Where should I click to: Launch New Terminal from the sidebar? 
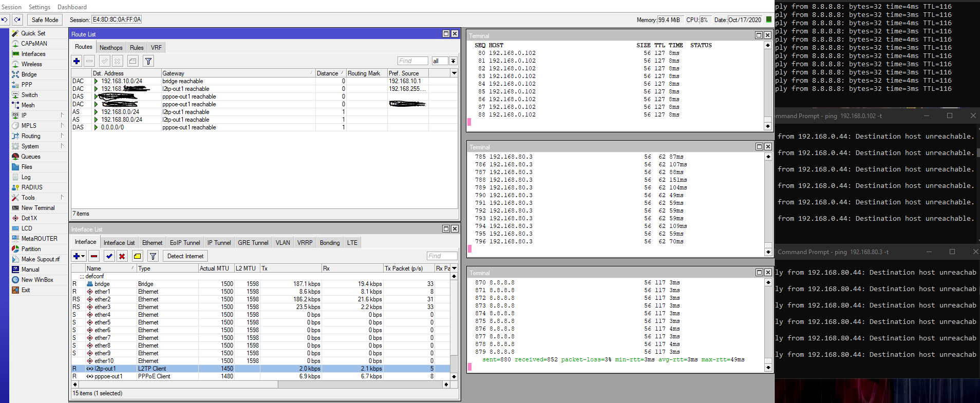pyautogui.click(x=37, y=208)
